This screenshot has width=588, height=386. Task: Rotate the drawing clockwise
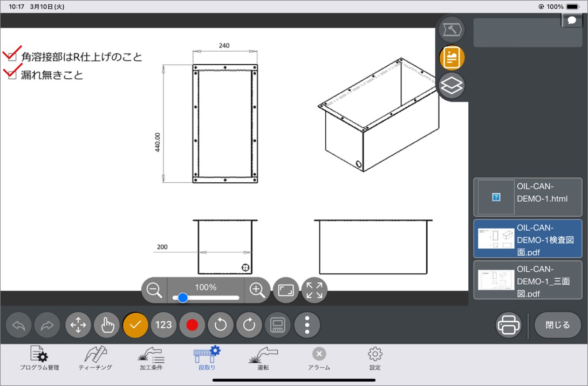coord(249,325)
